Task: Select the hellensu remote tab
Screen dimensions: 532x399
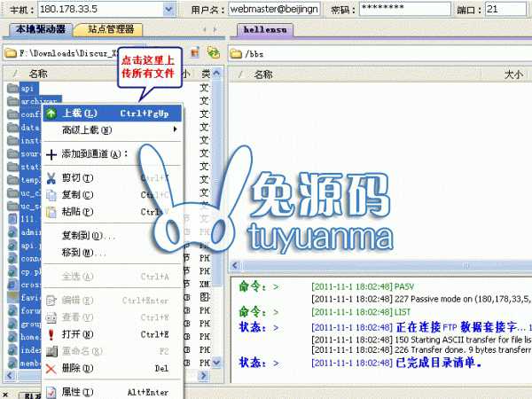Action: [x=266, y=30]
